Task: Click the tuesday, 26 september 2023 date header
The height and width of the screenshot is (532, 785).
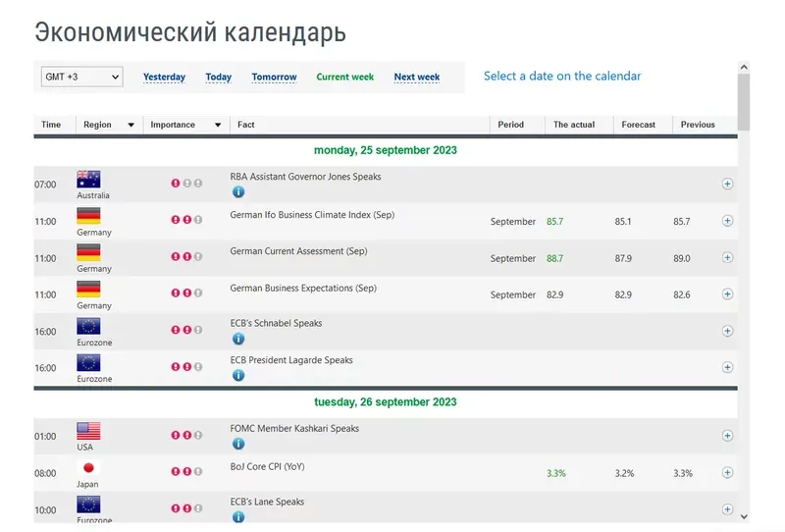Action: (x=385, y=402)
